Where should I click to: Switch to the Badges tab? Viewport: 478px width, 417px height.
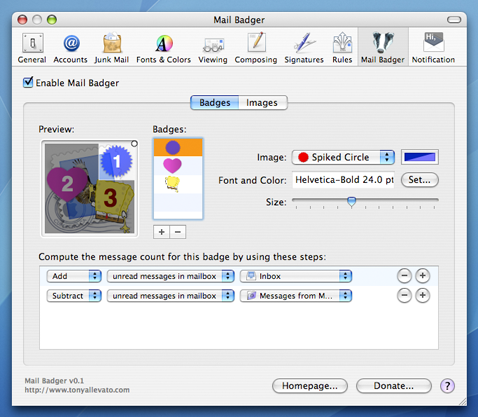tap(215, 103)
